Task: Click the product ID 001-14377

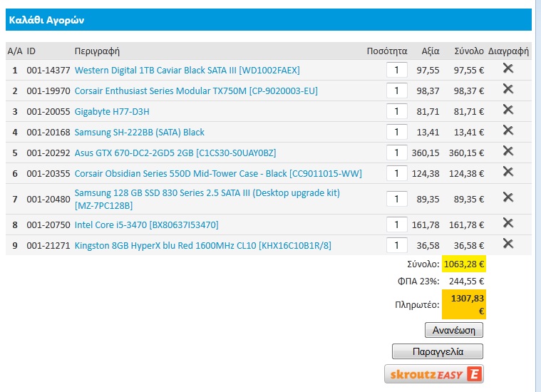Action: coord(48,71)
